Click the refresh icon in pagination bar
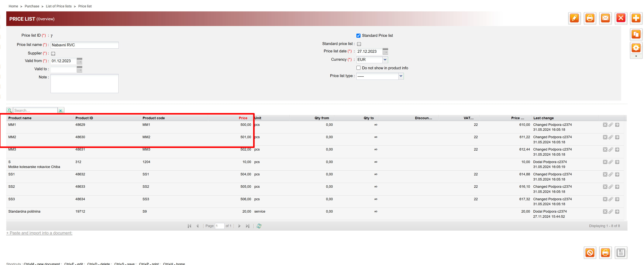The image size is (644, 265). coord(259,226)
